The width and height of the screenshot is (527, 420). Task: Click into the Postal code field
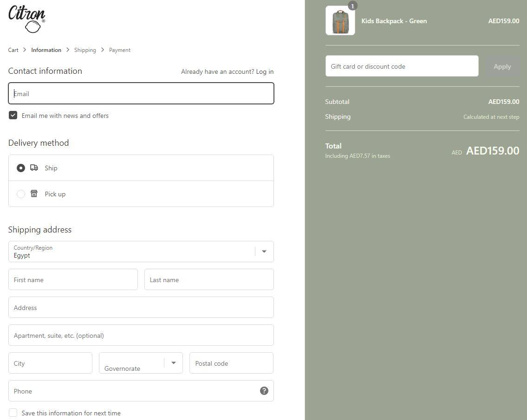(231, 363)
